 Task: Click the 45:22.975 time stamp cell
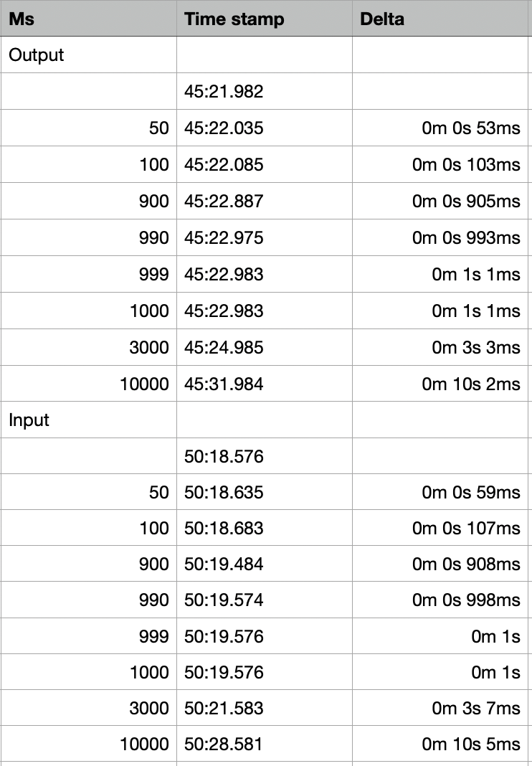265,237
